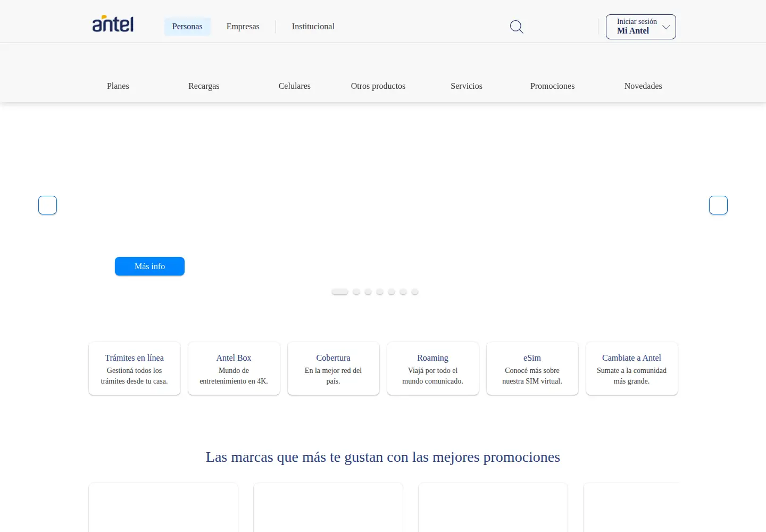The image size is (766, 532).
Task: Open the Novedades menu
Action: pos(643,86)
